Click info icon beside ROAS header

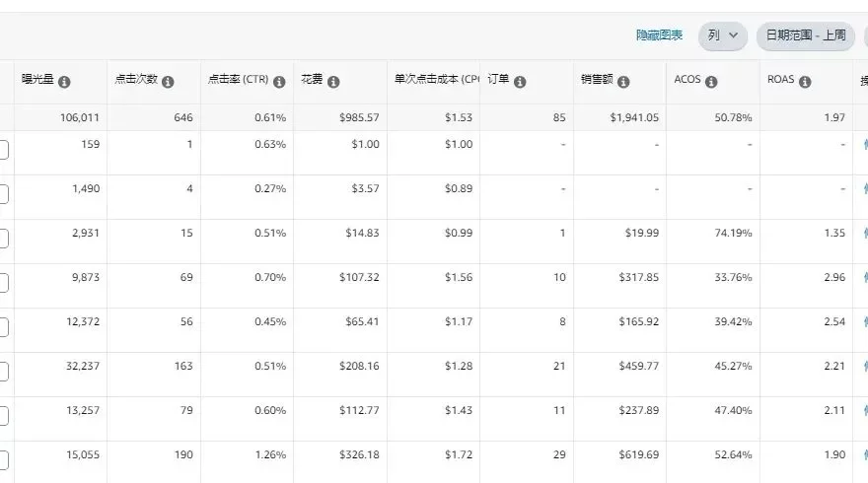[x=805, y=82]
